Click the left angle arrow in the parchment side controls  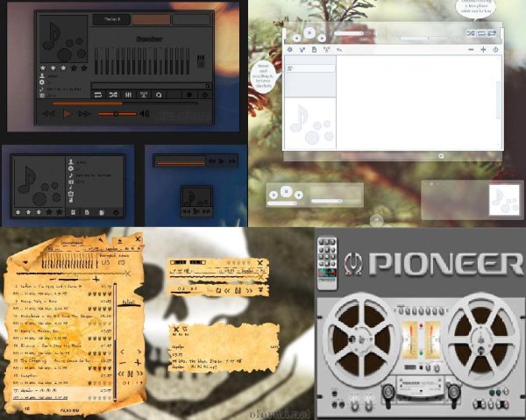(x=122, y=352)
